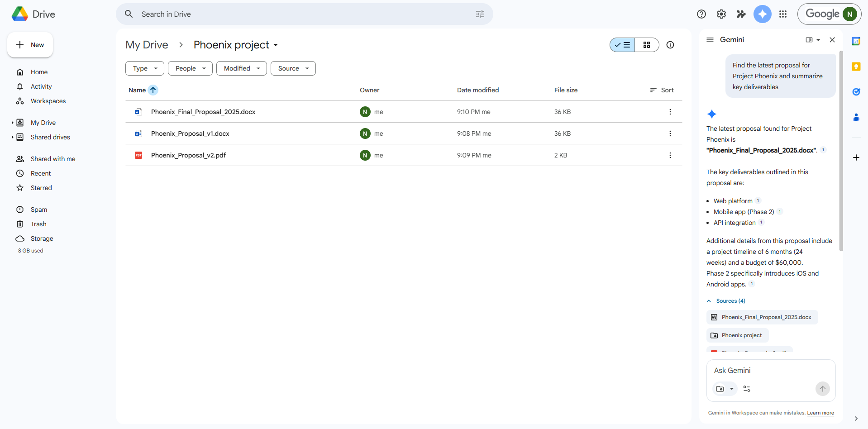This screenshot has width=868, height=429.
Task: Switch to grid layout view
Action: 647,45
